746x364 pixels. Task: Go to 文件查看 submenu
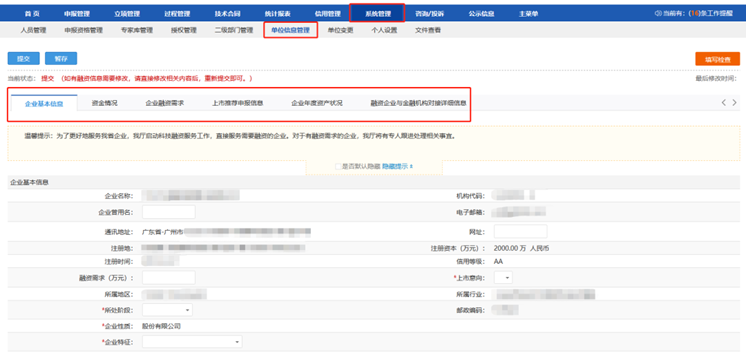(x=428, y=30)
